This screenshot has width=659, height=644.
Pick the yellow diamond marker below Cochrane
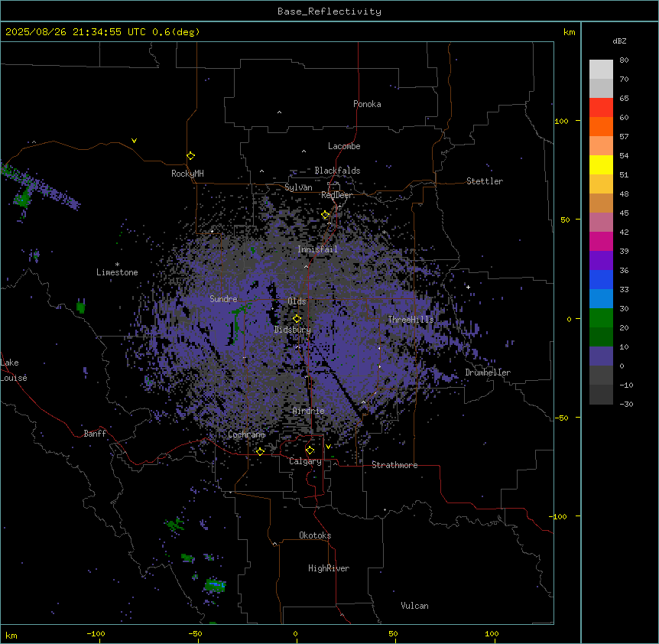[x=260, y=451]
